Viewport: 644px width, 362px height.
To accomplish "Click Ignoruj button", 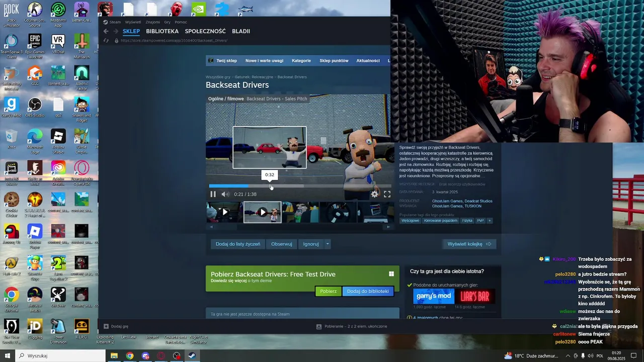I will (x=311, y=244).
